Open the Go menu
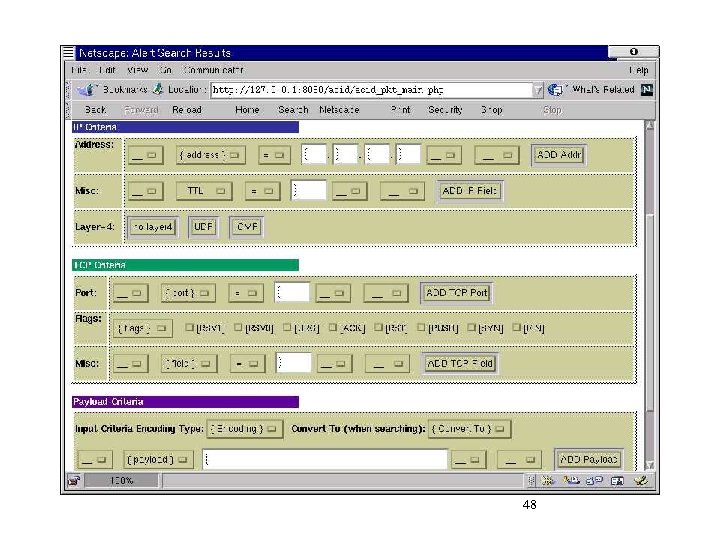Image resolution: width=720 pixels, height=540 pixels. coord(165,70)
